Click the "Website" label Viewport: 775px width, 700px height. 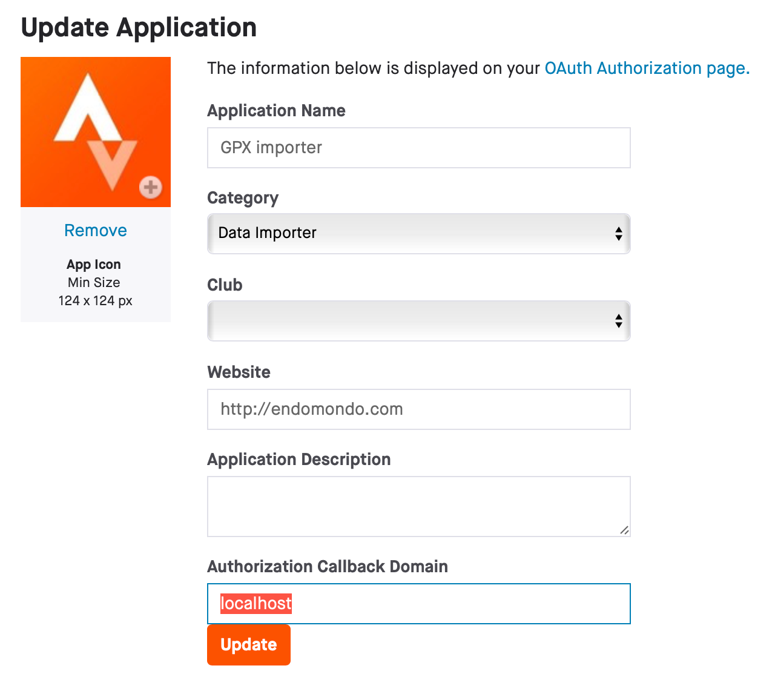pos(239,372)
